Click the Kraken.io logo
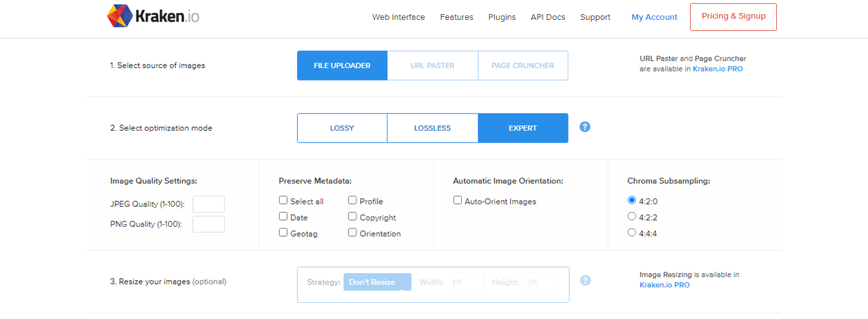This screenshot has height=319, width=868. point(153,17)
